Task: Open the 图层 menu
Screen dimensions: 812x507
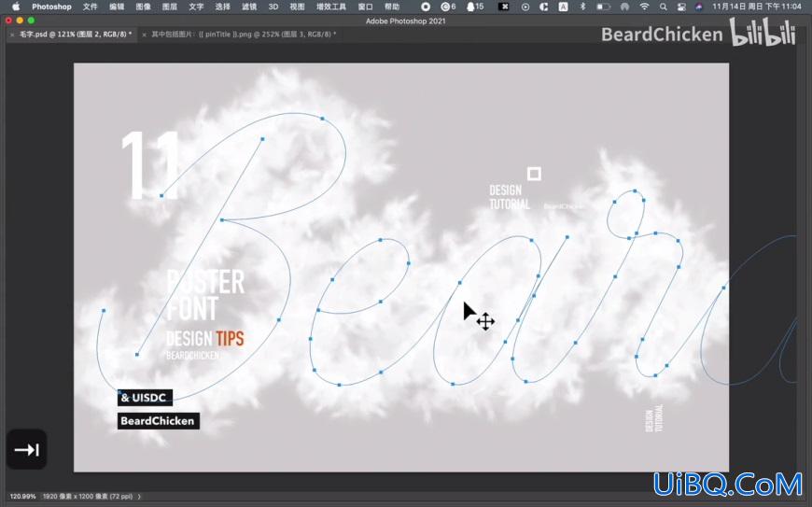Action: click(x=169, y=7)
